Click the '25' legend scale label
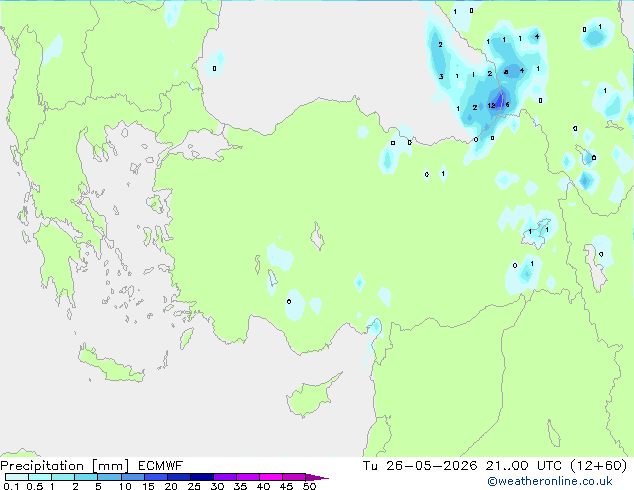This screenshot has width=634, height=490. (x=194, y=486)
